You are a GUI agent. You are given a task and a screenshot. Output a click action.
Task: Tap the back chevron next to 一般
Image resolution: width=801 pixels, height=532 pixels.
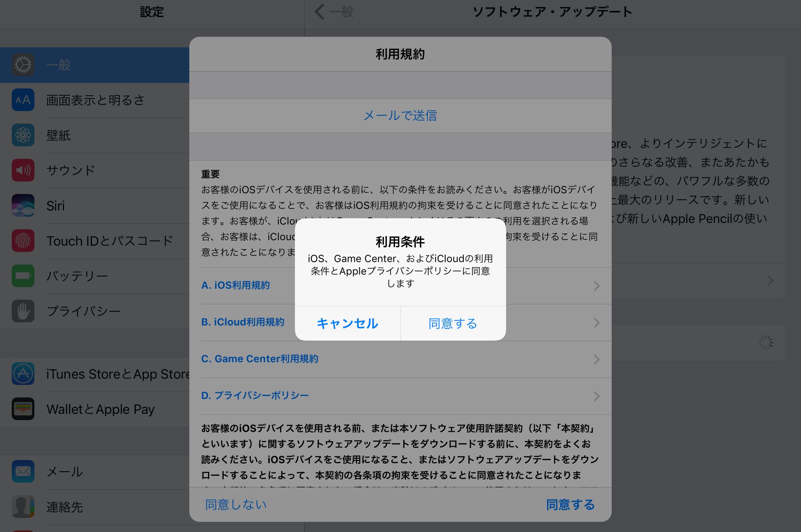319,12
